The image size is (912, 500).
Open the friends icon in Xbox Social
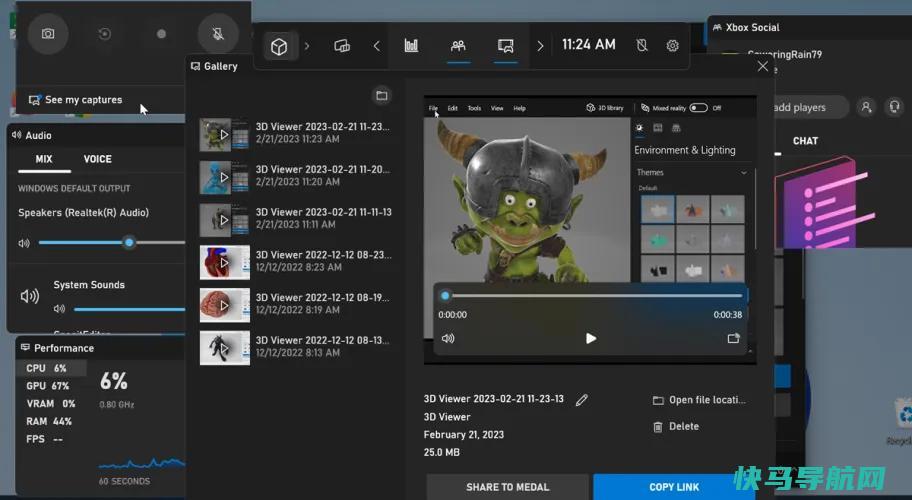pyautogui.click(x=866, y=107)
